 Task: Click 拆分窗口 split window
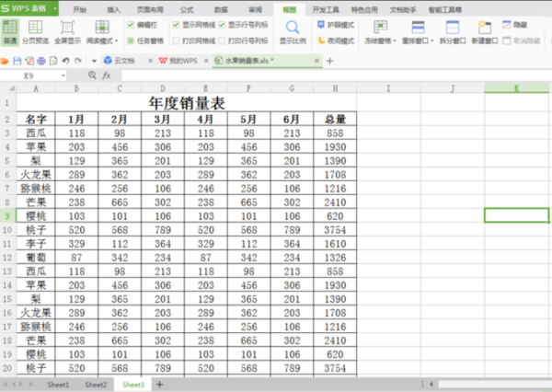(453, 31)
